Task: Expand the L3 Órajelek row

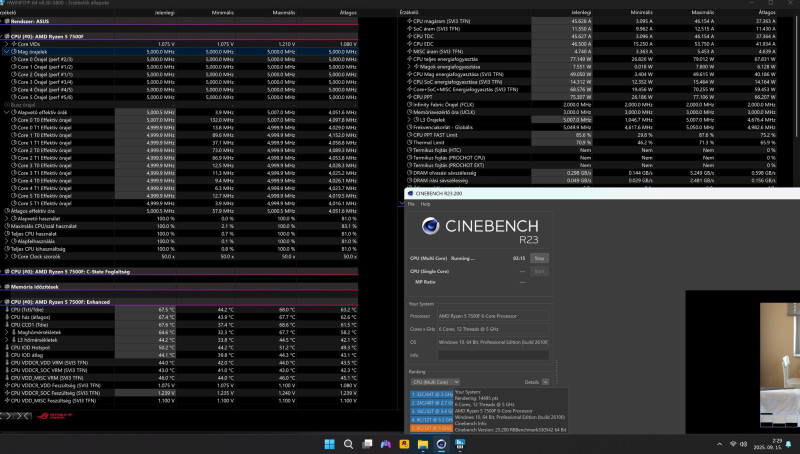Action: tap(409, 119)
